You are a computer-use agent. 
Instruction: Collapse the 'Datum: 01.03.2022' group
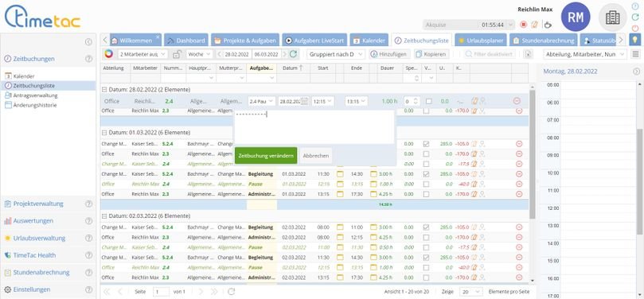point(104,133)
